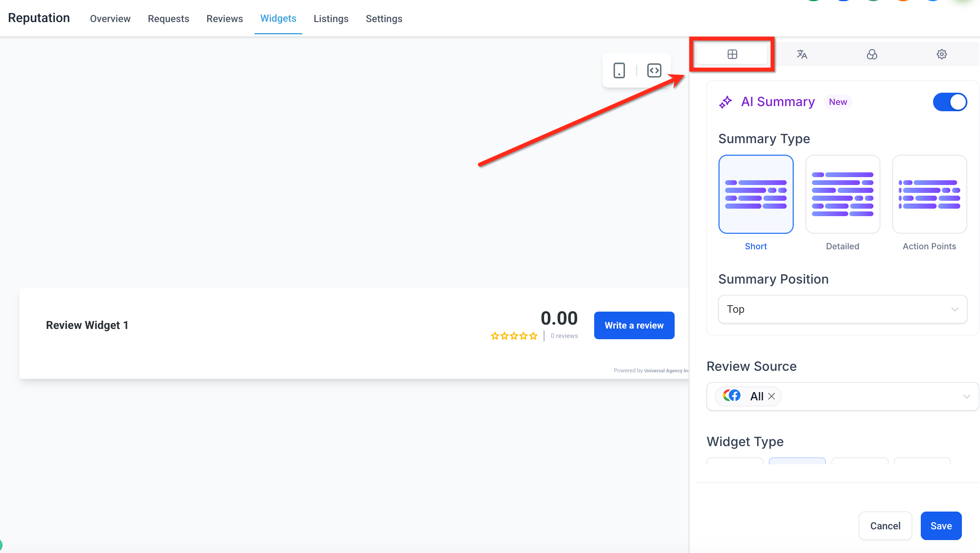Open the appearance colors tab icon

coord(872,54)
